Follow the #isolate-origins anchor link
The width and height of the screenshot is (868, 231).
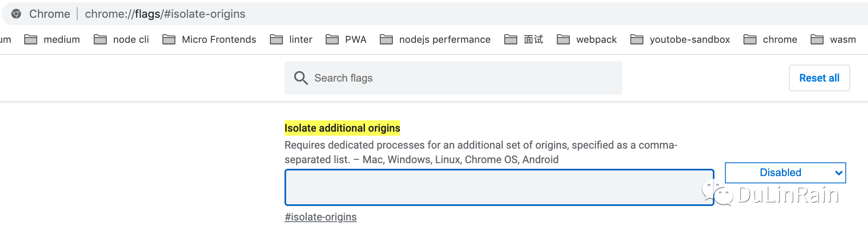pos(320,217)
